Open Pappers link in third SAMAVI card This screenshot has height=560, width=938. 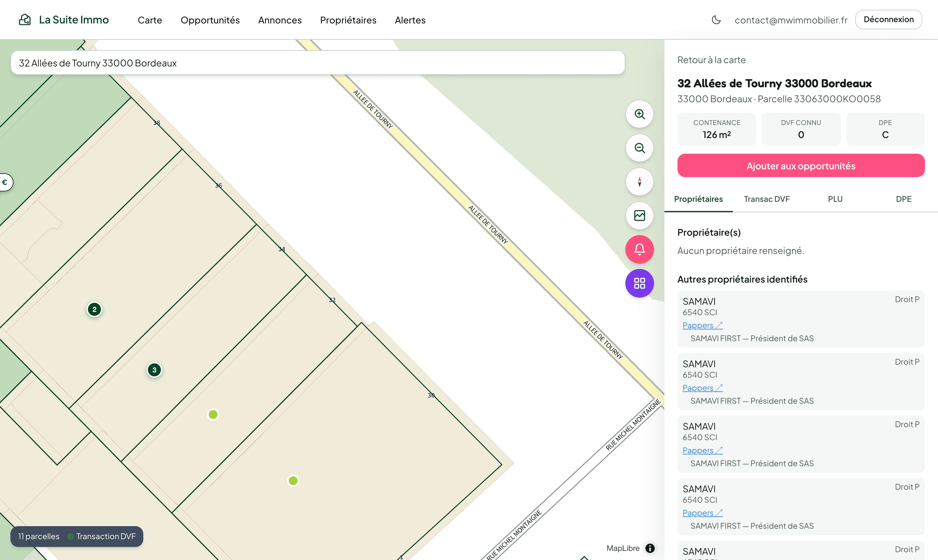coord(703,451)
